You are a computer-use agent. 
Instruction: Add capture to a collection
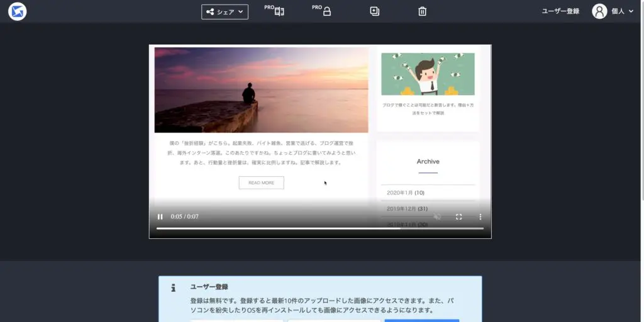pyautogui.click(x=375, y=11)
